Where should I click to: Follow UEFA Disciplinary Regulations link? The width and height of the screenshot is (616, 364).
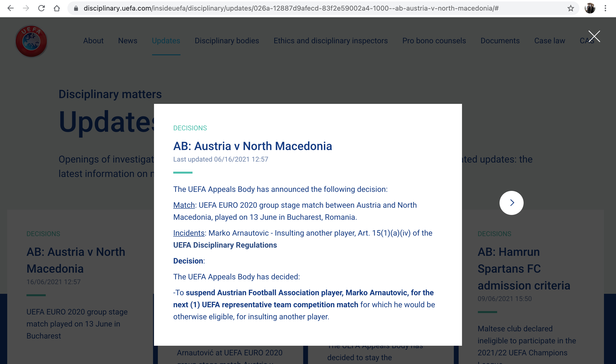(225, 245)
